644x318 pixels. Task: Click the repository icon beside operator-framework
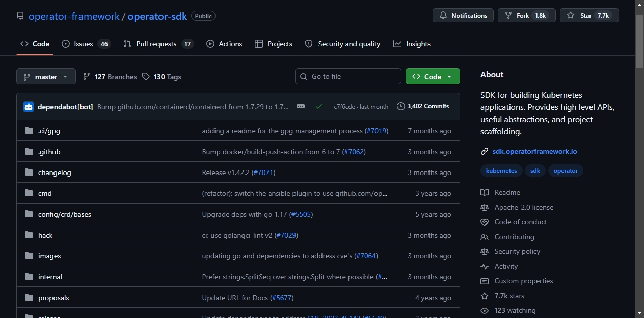[20, 16]
